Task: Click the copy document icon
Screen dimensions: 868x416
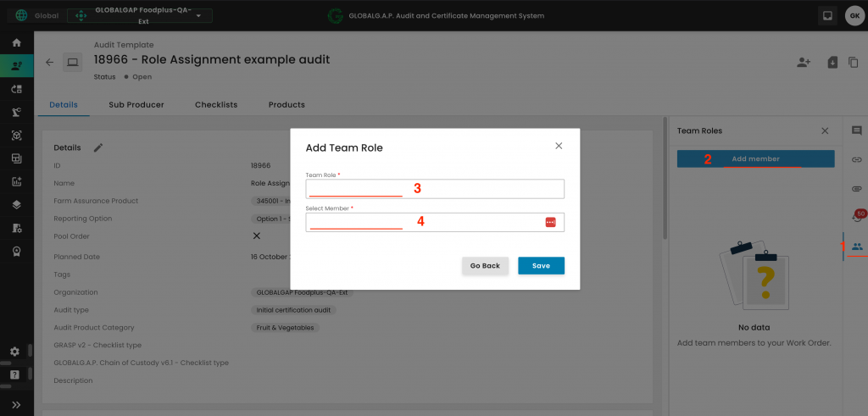Action: coord(851,62)
